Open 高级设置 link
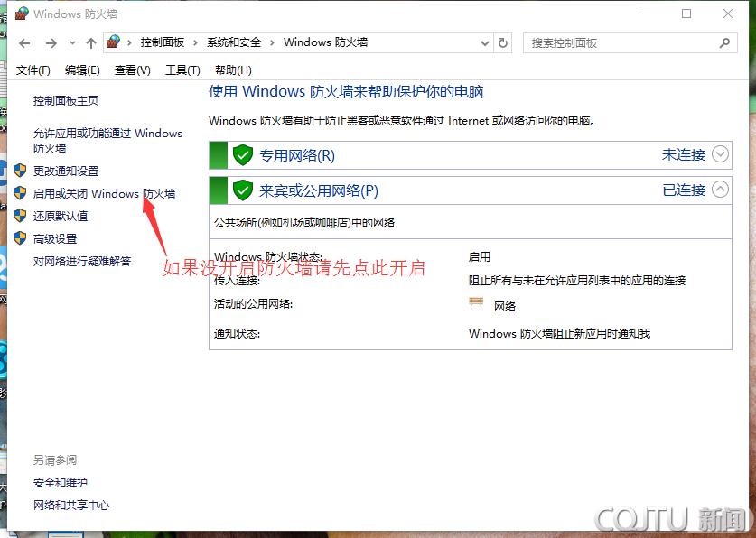 (55, 239)
